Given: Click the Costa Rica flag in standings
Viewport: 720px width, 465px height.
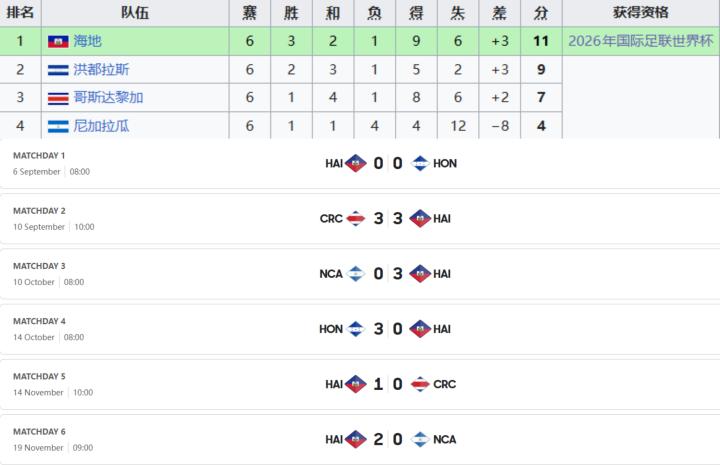Looking at the screenshot, I should (x=58, y=98).
